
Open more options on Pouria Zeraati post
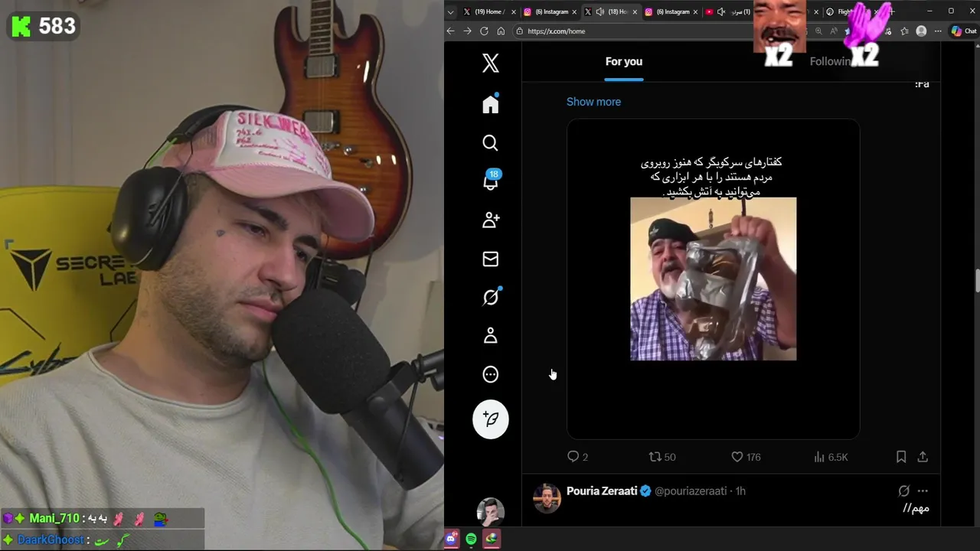tap(923, 491)
